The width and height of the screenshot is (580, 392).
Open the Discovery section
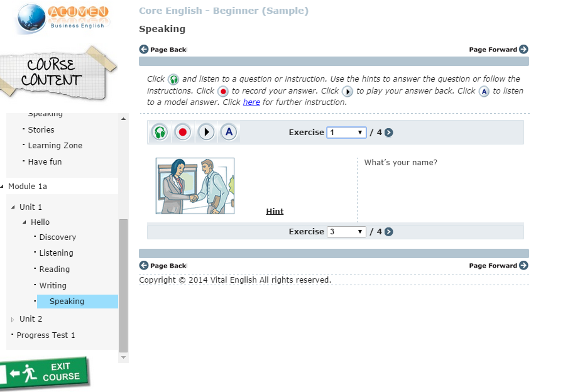[x=58, y=237]
